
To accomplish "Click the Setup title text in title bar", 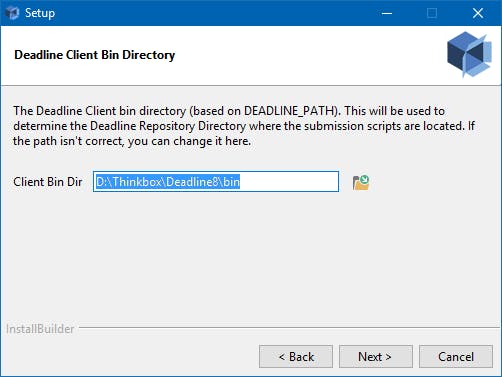I will [x=40, y=13].
